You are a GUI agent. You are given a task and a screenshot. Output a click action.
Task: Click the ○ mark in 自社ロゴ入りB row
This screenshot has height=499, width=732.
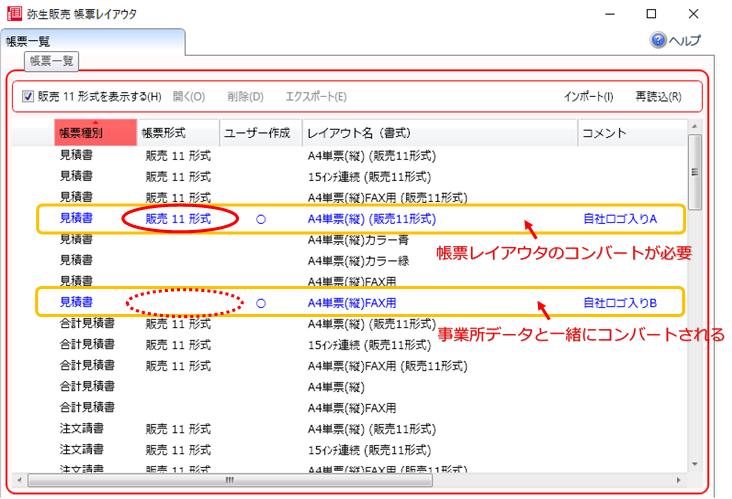tap(261, 303)
